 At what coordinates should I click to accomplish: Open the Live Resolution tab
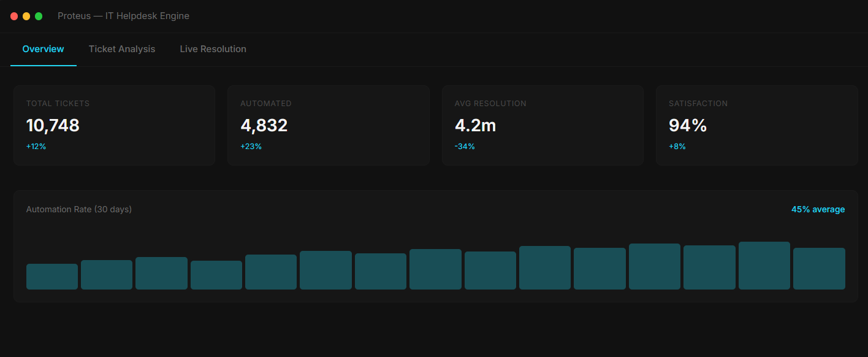213,49
